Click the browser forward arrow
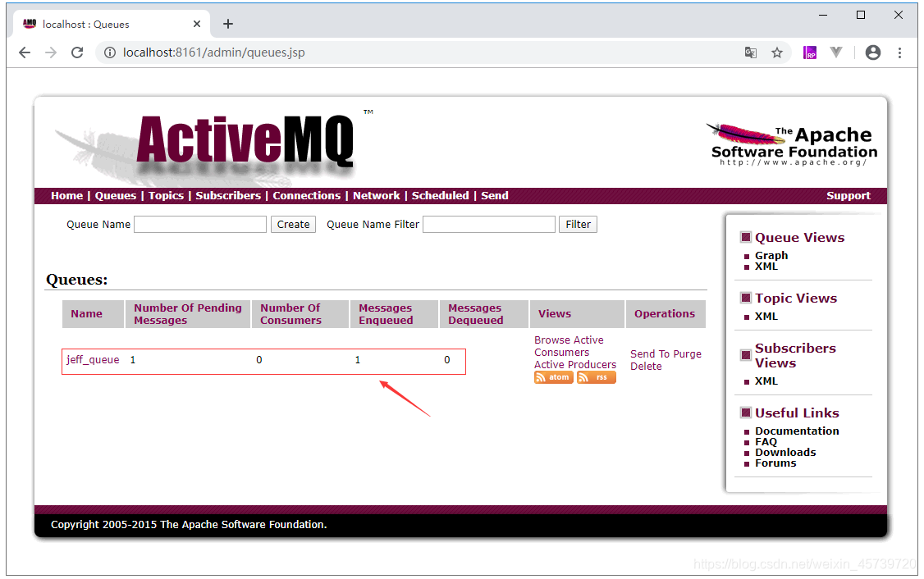 point(51,52)
